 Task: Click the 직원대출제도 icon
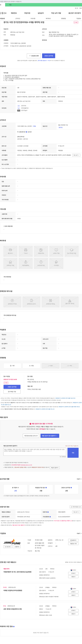[26, 264]
